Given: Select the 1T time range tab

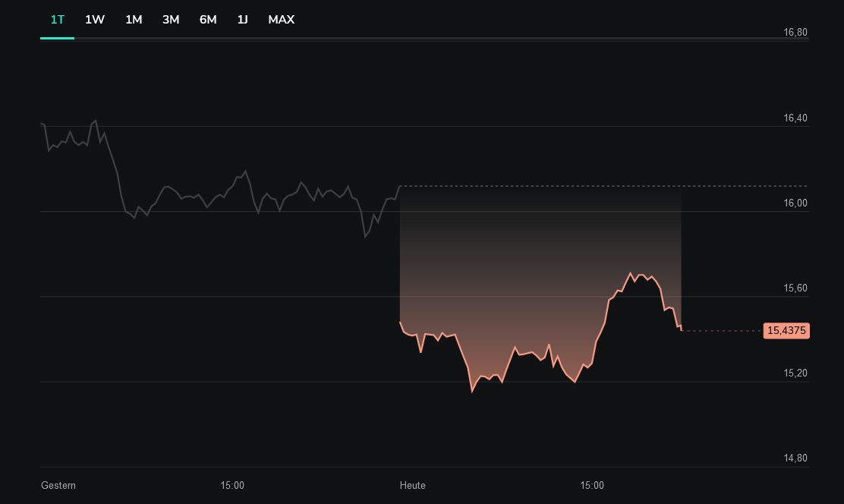Looking at the screenshot, I should coord(57,20).
